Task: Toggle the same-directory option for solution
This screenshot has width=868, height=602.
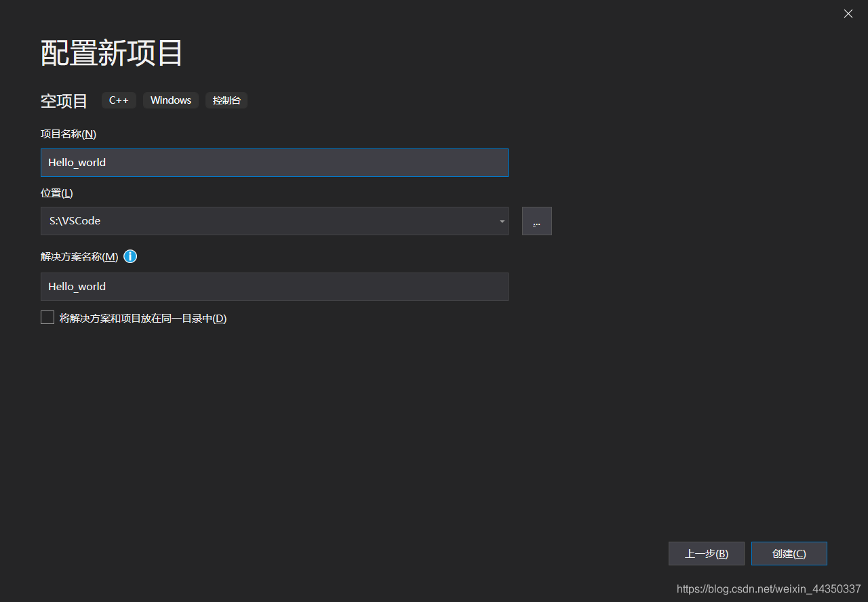Action: tap(47, 317)
